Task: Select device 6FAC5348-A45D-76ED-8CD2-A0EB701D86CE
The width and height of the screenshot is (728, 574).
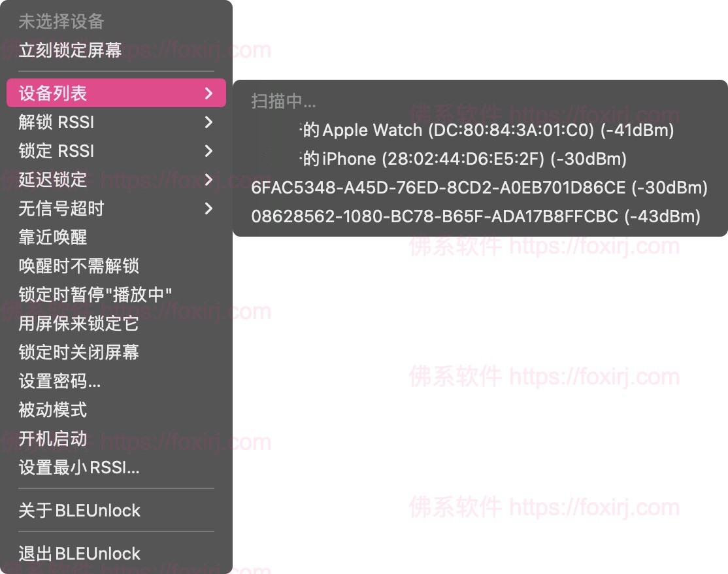Action: click(x=479, y=188)
